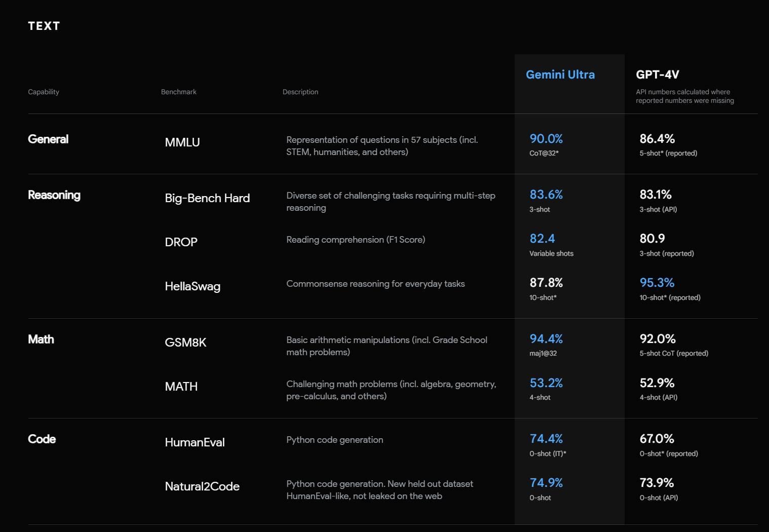
Task: Click the MMLU benchmark name
Action: click(x=182, y=142)
